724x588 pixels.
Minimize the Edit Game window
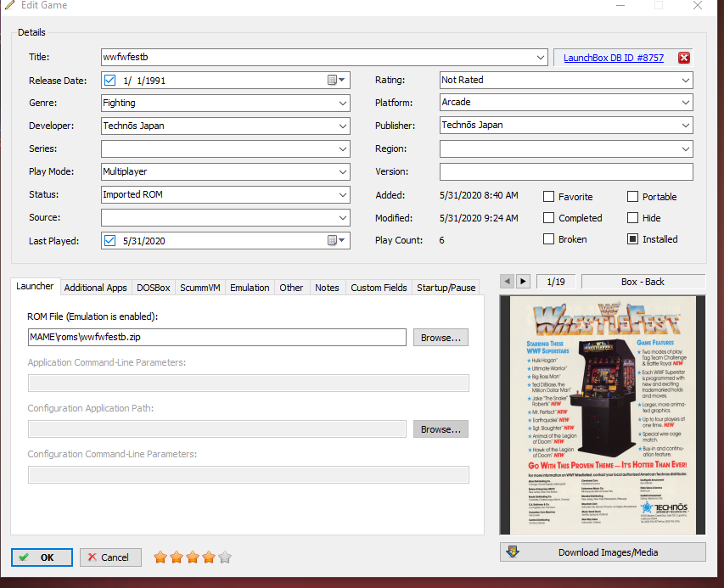tap(620, 6)
